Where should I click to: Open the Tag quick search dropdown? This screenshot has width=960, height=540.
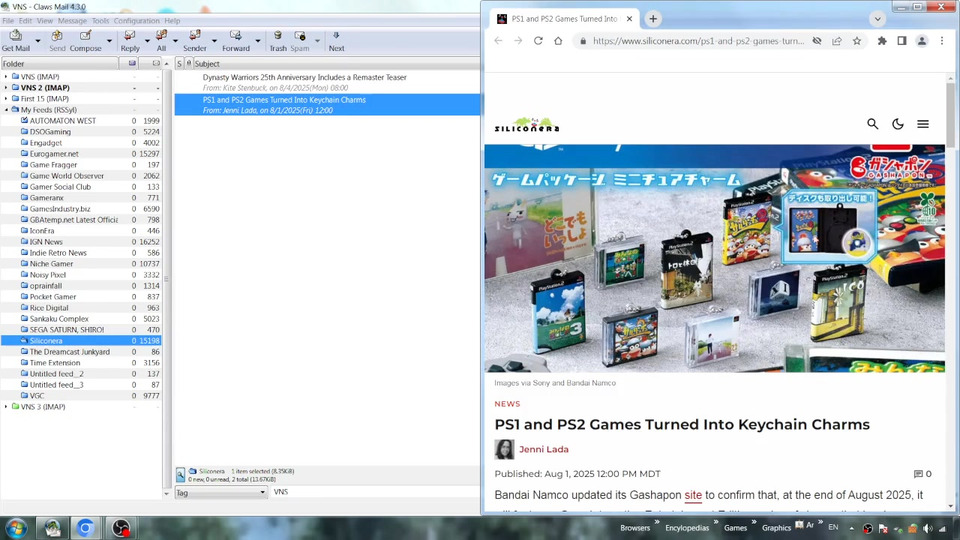(221, 492)
